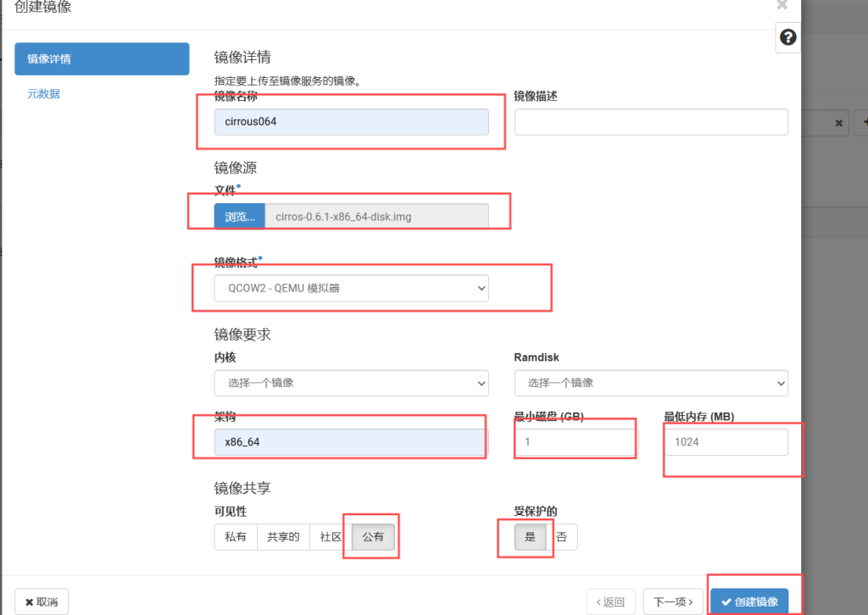
Task: Select 社区 visibility option
Action: pos(331,537)
